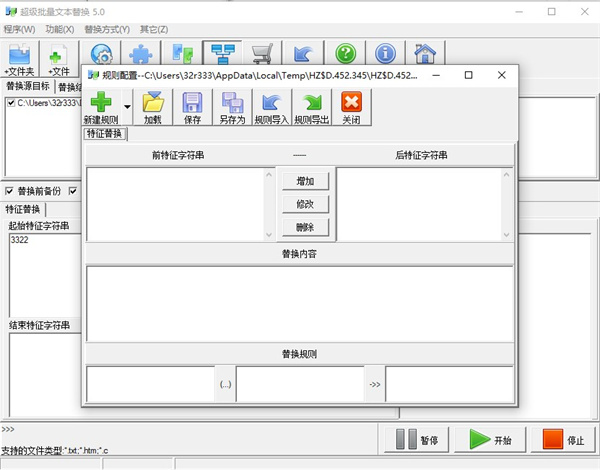Open the blue info icon in main toolbar

tap(385, 54)
